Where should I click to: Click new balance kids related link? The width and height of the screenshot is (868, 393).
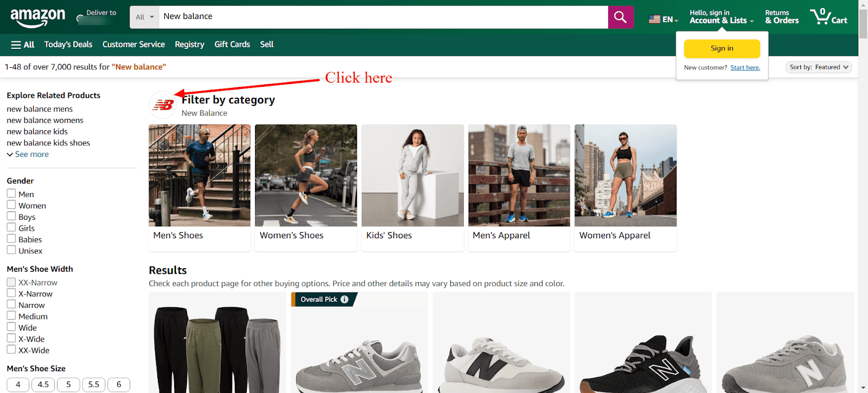[x=37, y=132]
